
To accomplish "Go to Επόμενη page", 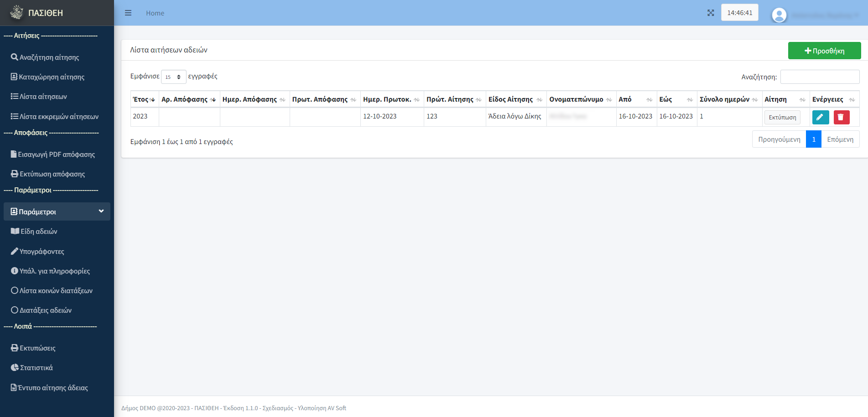I will pyautogui.click(x=840, y=139).
